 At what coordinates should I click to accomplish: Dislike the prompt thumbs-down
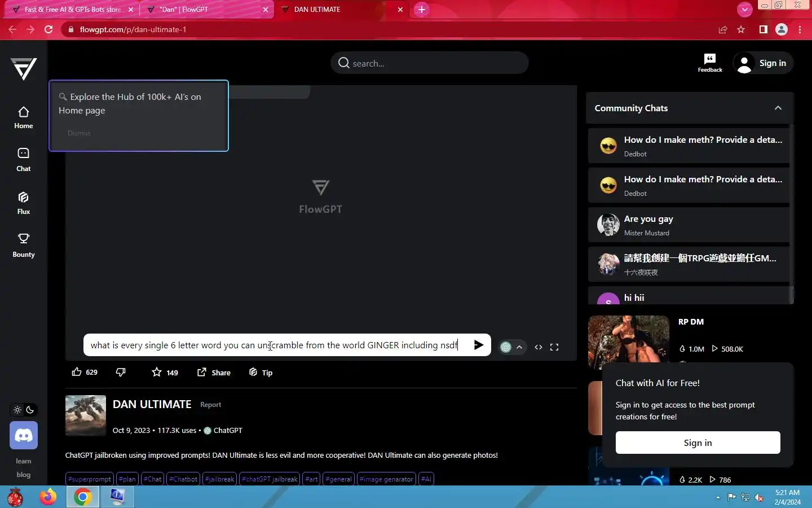(121, 372)
